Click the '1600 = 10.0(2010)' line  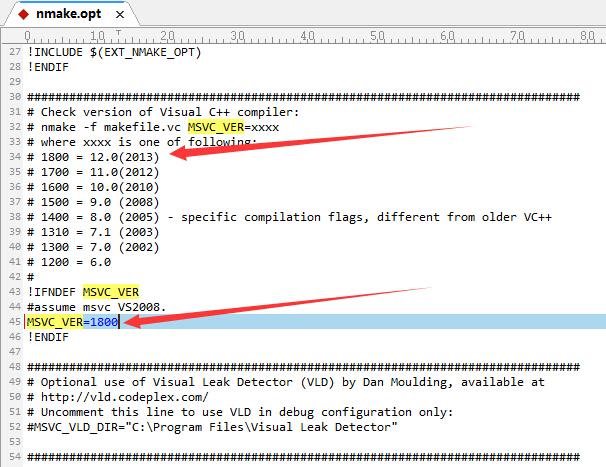click(x=93, y=187)
